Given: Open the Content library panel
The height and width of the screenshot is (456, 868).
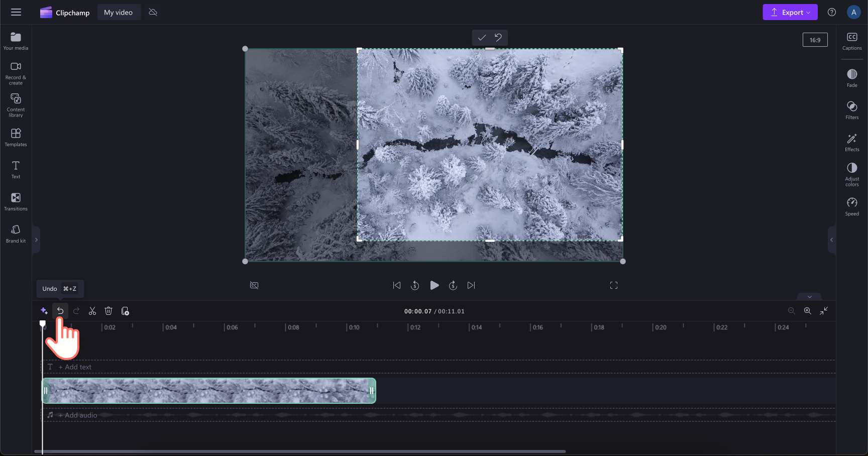Looking at the screenshot, I should [x=16, y=105].
